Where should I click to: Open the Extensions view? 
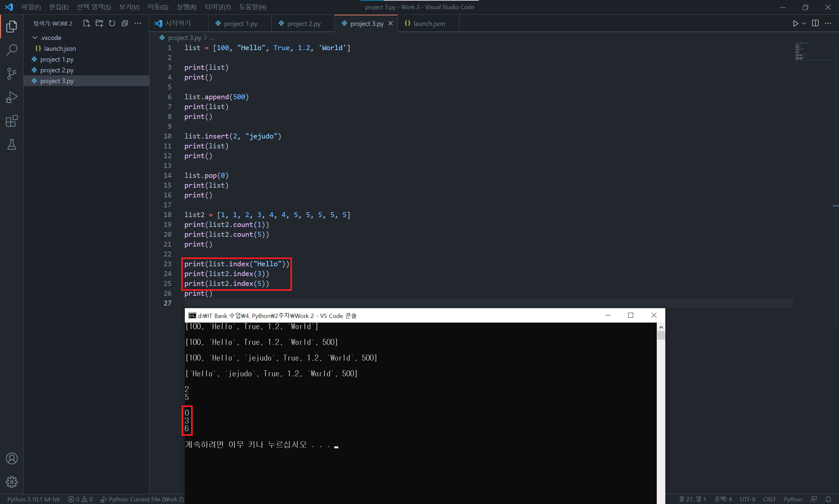[x=11, y=121]
